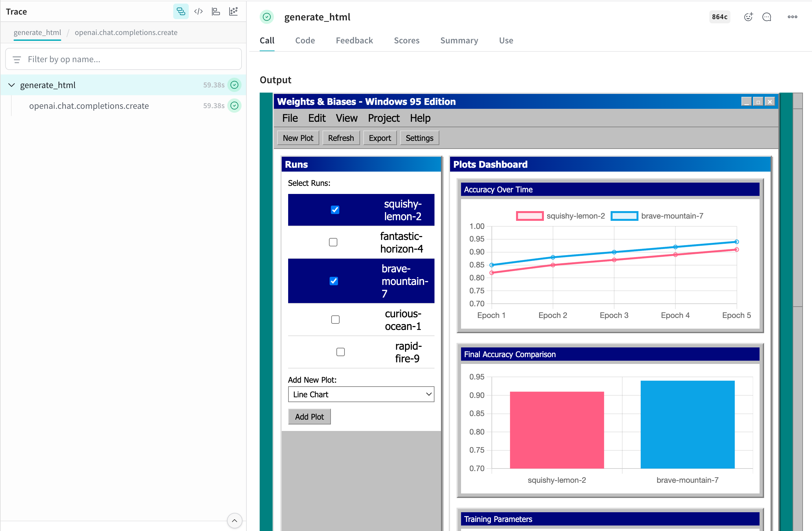Screen dimensions: 812x531
Task: Maximize the Windows 95 Edition window
Action: [x=758, y=102]
